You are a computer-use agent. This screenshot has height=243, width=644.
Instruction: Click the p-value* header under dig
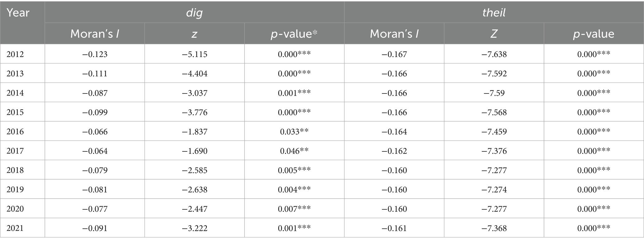(x=294, y=34)
